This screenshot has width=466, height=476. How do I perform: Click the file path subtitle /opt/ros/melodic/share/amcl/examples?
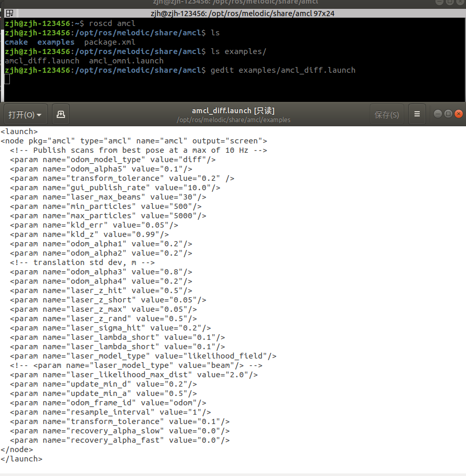(234, 120)
